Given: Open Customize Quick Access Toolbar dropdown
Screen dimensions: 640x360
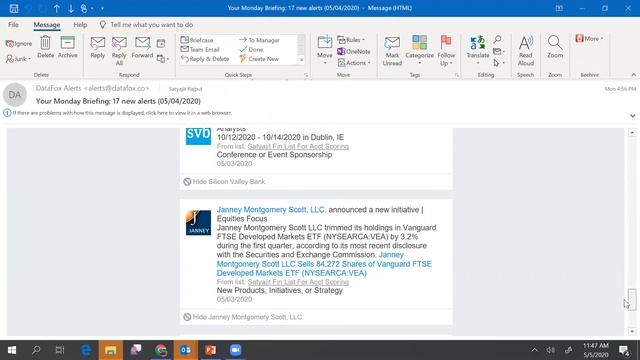Looking at the screenshot, I should click(x=102, y=8).
